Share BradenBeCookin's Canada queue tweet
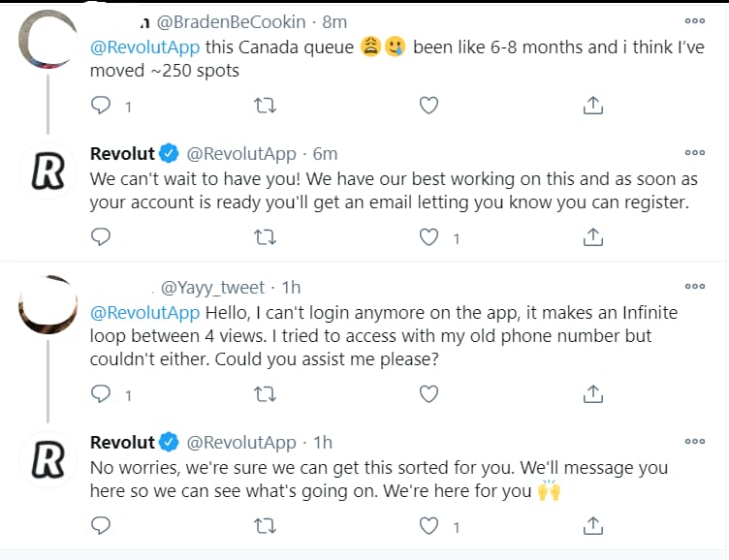This screenshot has height=560, width=729. [x=594, y=106]
